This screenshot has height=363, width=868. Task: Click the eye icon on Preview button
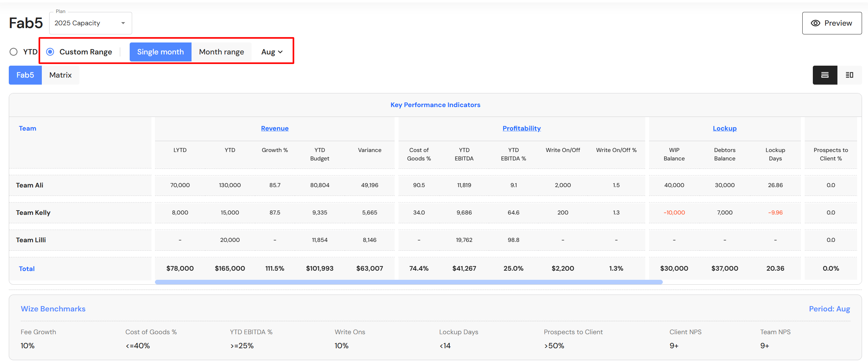[815, 23]
